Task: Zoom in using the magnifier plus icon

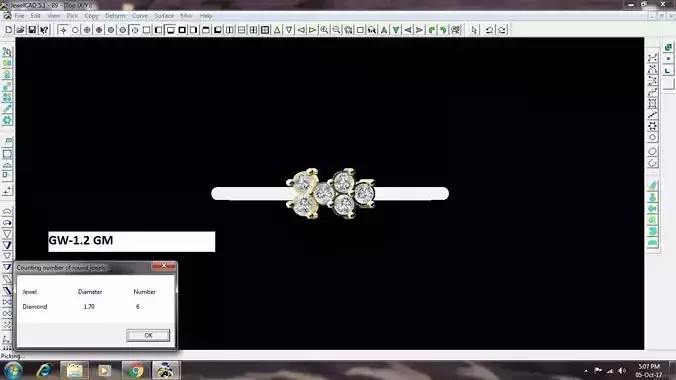Action: (324, 30)
